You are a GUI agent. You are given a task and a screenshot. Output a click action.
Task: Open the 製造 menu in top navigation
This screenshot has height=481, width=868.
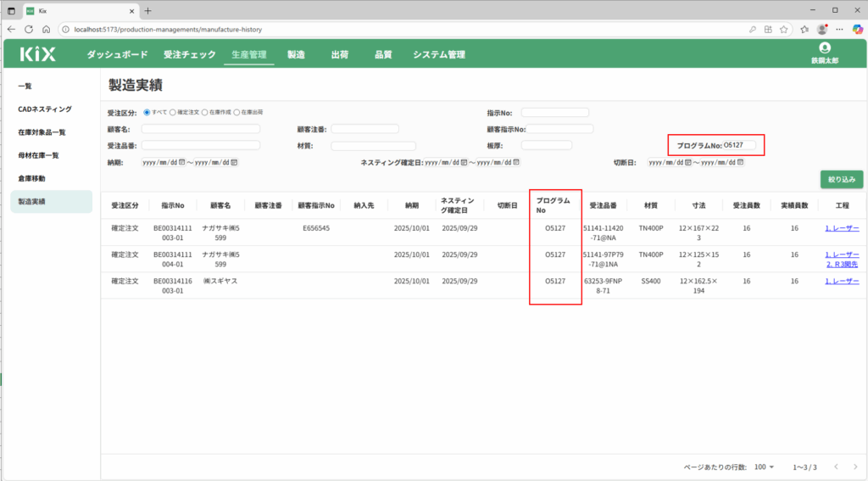click(x=296, y=55)
